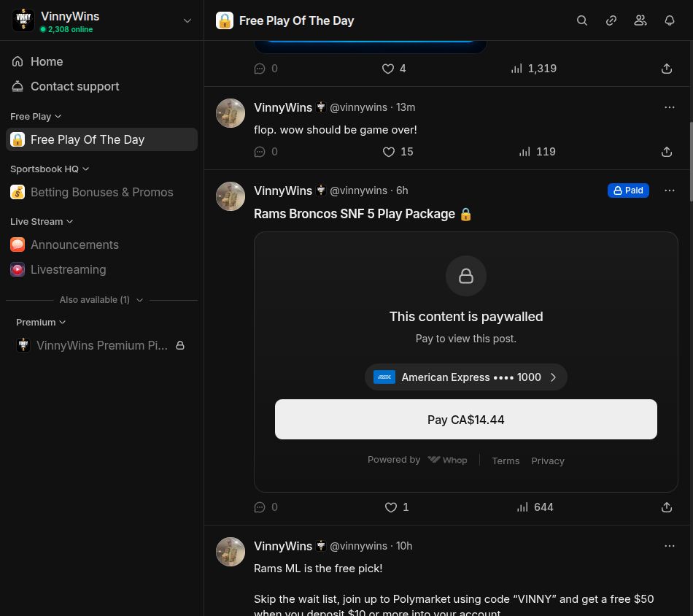693x616 pixels.
Task: Collapse the Premium section
Action: coord(41,323)
